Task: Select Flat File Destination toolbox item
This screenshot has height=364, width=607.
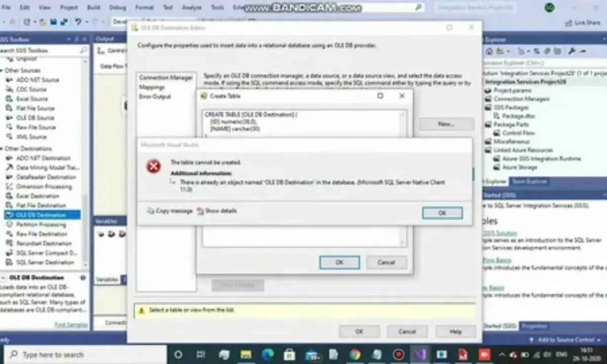Action: 40,205
